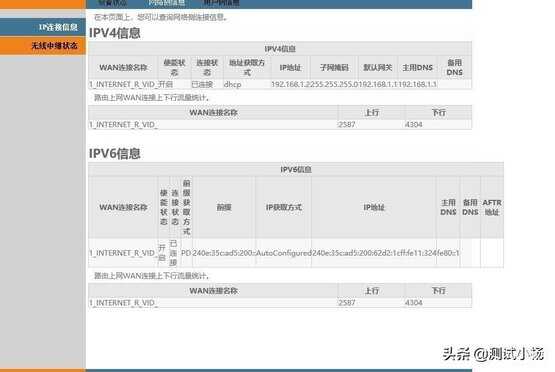Click the IPV4 traffic 下行 value 4304
Screen dimensions: 555x372
tap(413, 125)
